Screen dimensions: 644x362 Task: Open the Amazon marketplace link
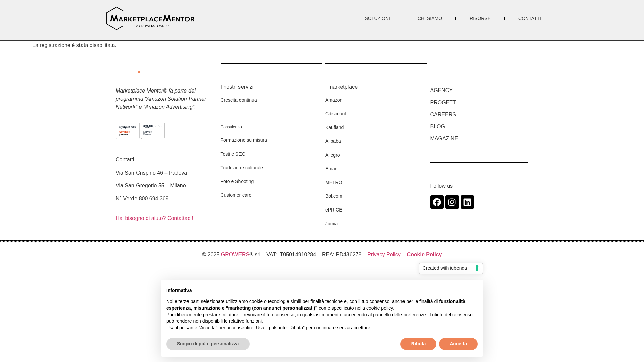(x=334, y=100)
